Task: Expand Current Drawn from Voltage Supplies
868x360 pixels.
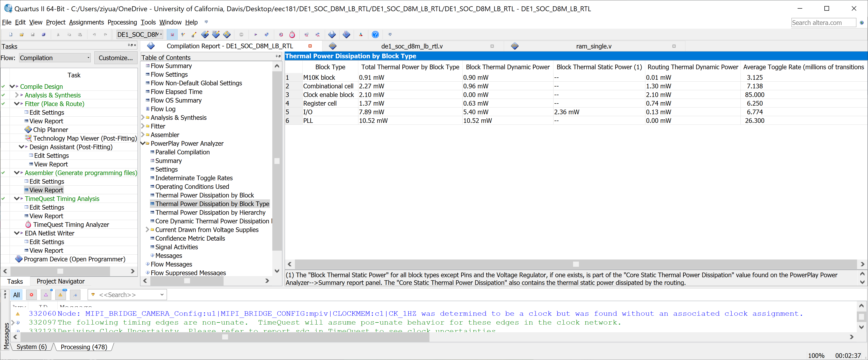Action: click(x=147, y=230)
